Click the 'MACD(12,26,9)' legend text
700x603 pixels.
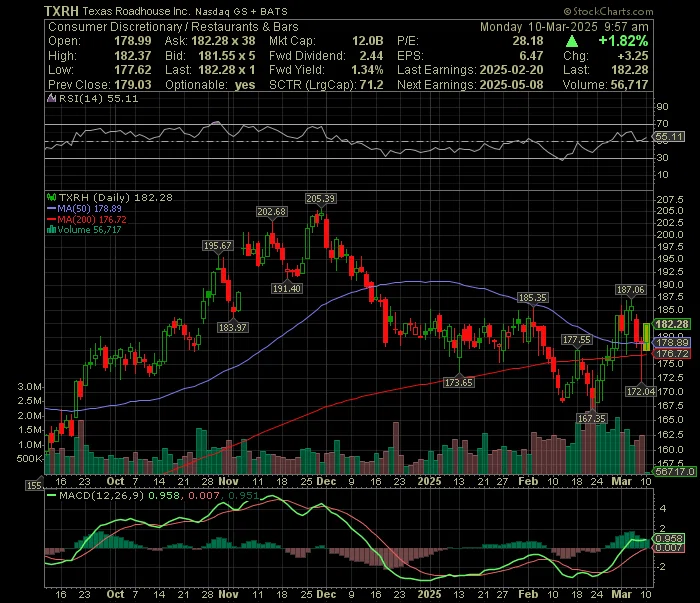pos(101,495)
